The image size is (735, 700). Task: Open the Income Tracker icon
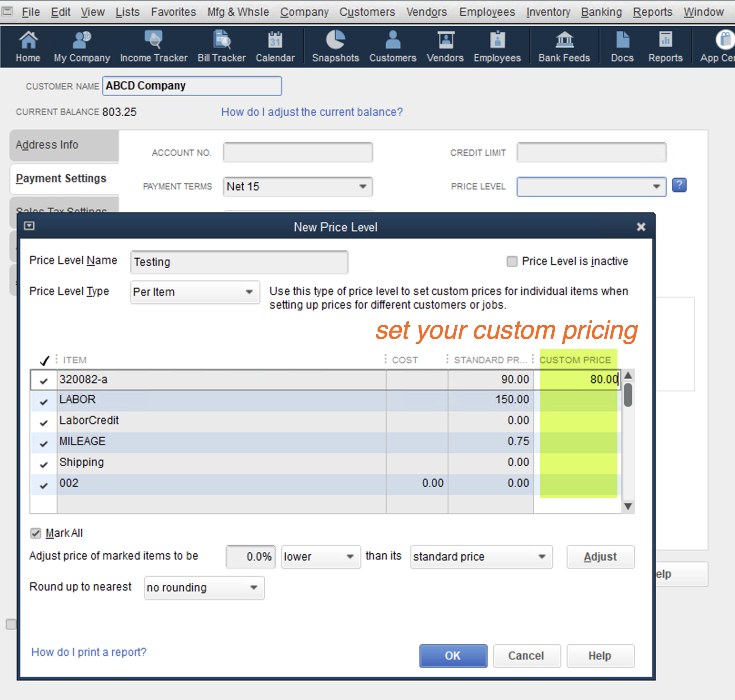pyautogui.click(x=153, y=46)
